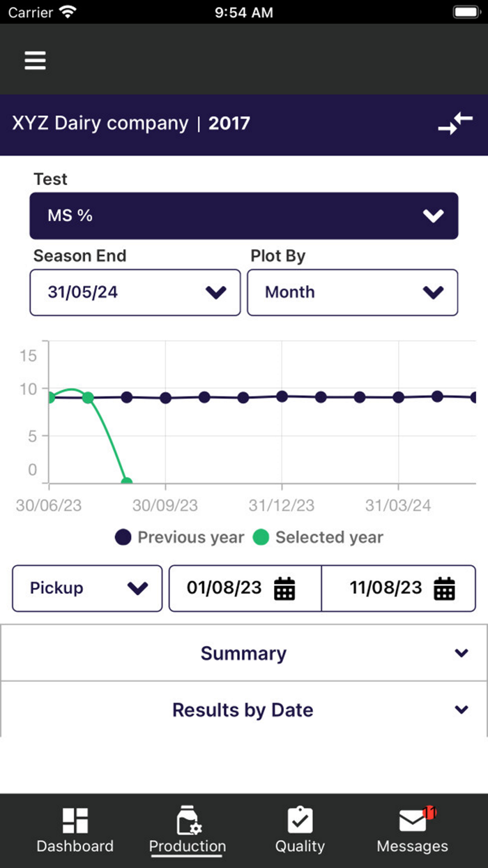Change Season End using its dropdown
Image resolution: width=488 pixels, height=868 pixels.
135,292
